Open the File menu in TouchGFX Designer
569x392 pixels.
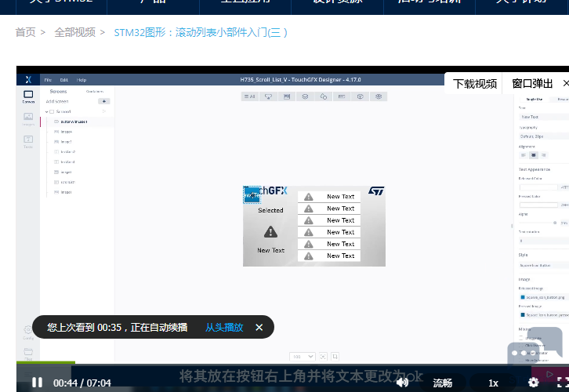(x=48, y=80)
